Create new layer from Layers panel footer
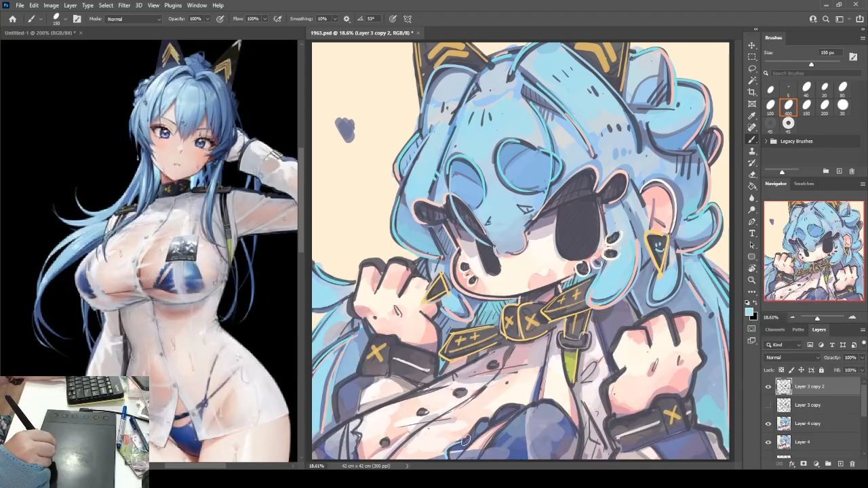 [x=840, y=464]
